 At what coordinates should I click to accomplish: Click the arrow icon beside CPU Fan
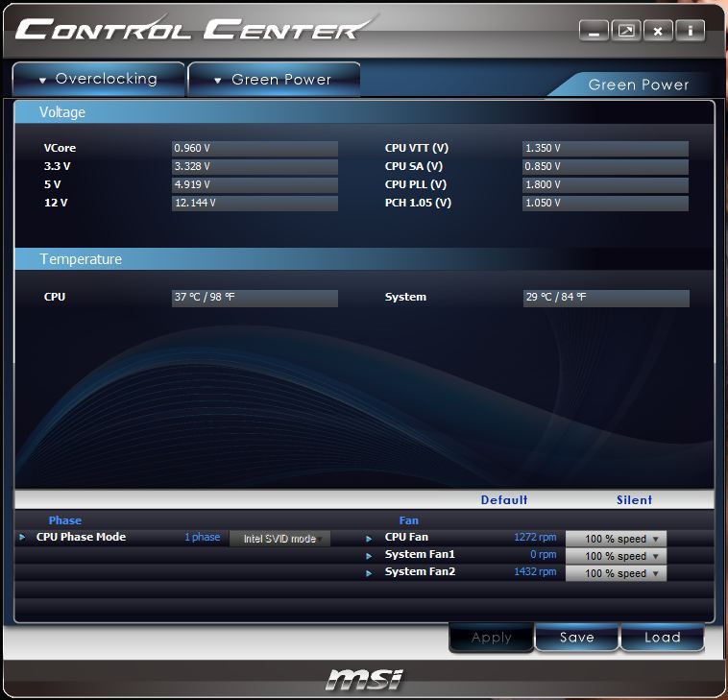coord(369,539)
